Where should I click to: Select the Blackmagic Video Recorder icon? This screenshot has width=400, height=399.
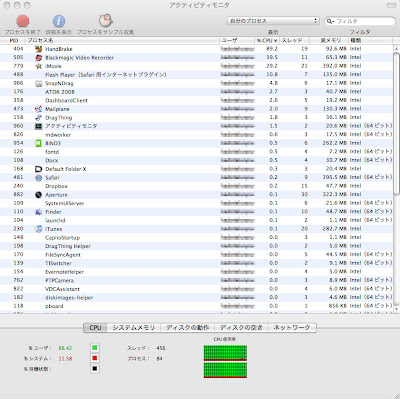point(39,58)
